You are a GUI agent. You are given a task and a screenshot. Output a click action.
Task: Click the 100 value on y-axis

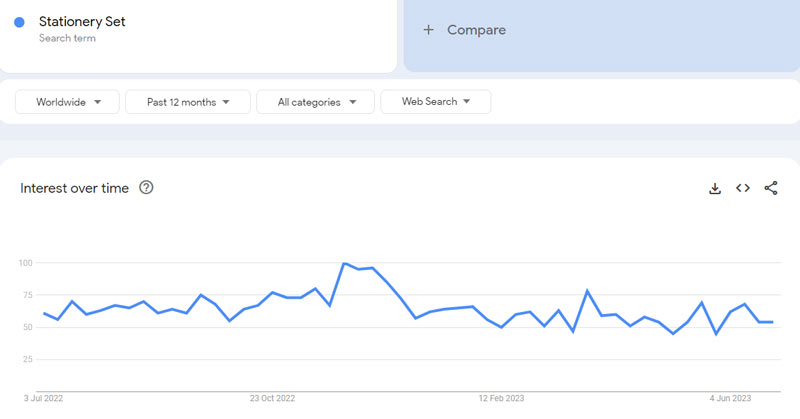tap(25, 263)
